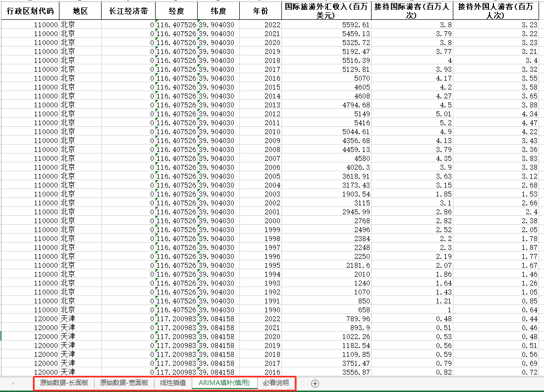This screenshot has height=392, width=544.
Task: Select the cell with 1182.54
Action: pyautogui.click(x=326, y=345)
